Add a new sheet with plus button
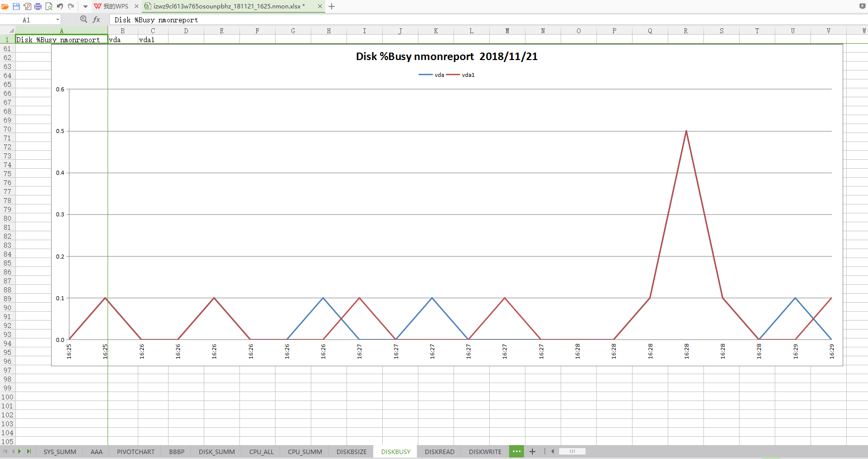Image resolution: width=868 pixels, height=459 pixels. [x=532, y=452]
